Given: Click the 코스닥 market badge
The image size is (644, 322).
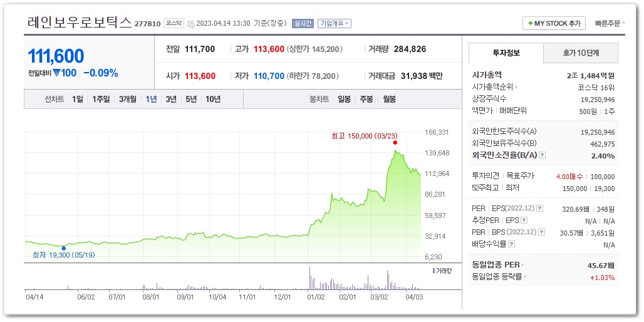Looking at the screenshot, I should (x=174, y=23).
